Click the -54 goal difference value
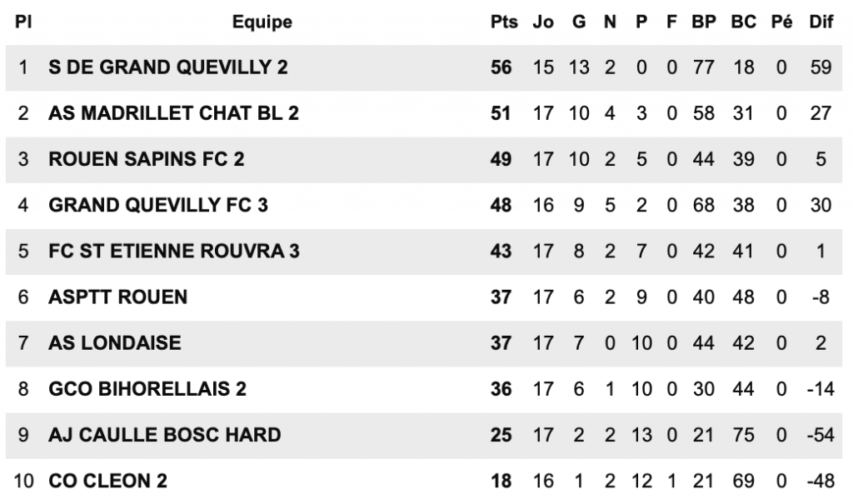853x504 pixels. (821, 435)
